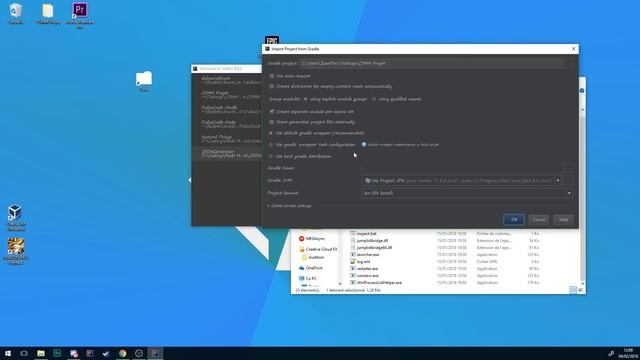Click the Gradle project path field
The image size is (640, 360).
pos(432,63)
